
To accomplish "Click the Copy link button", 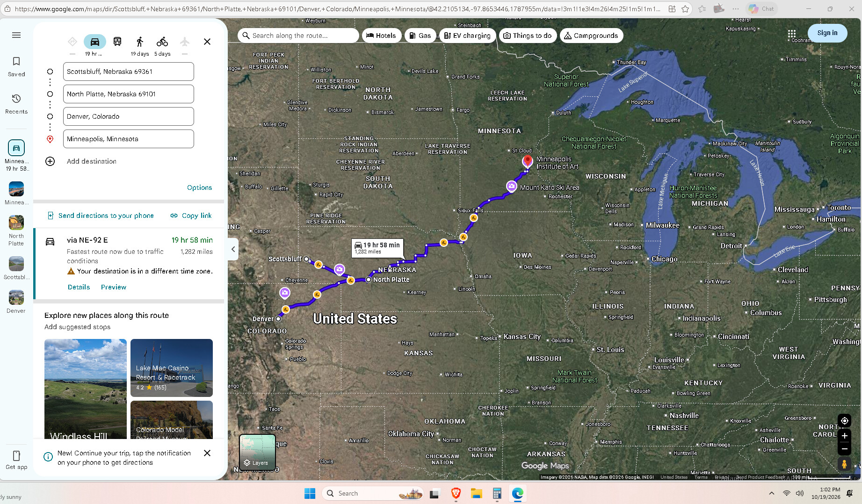I will [191, 216].
